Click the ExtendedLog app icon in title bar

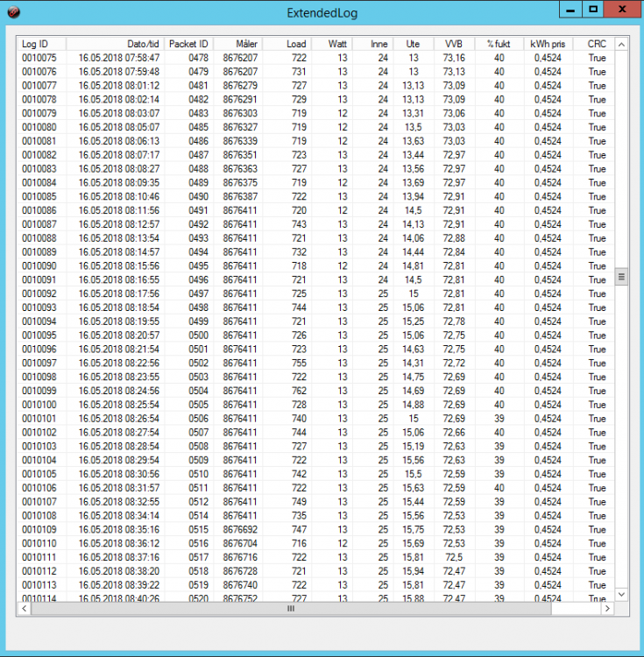[x=13, y=13]
